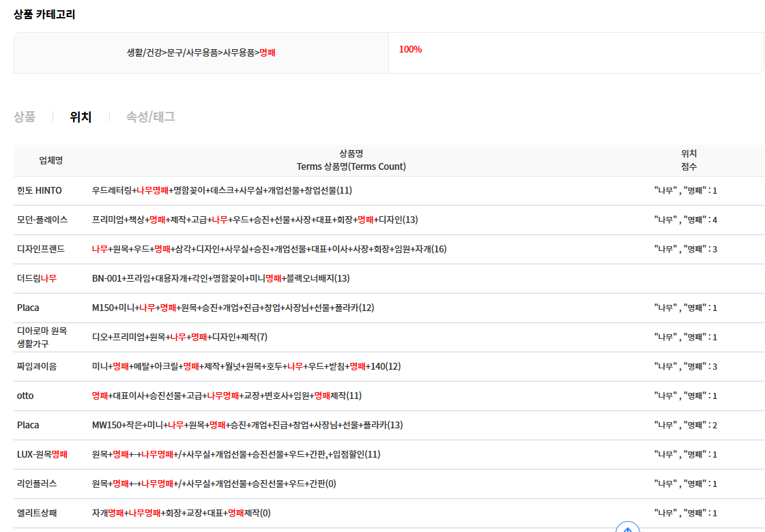Select the 짜임과이음 company cell
The width and height of the screenshot is (765, 532).
[37, 366]
